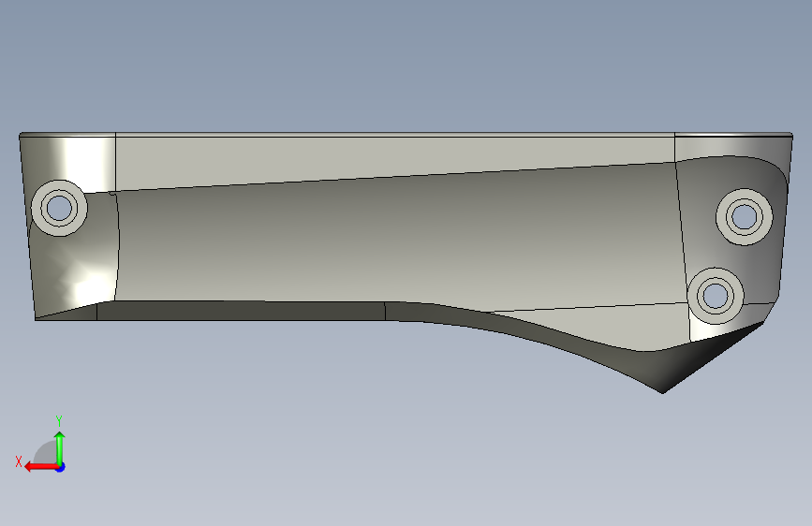
Task: Click the red X axis arrow
Action: click(41, 467)
